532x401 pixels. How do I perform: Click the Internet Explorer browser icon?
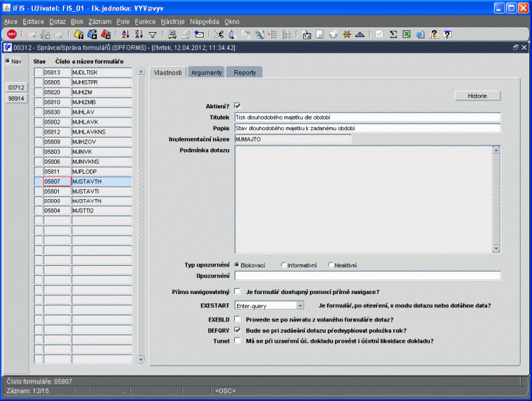pyautogui.click(x=420, y=34)
